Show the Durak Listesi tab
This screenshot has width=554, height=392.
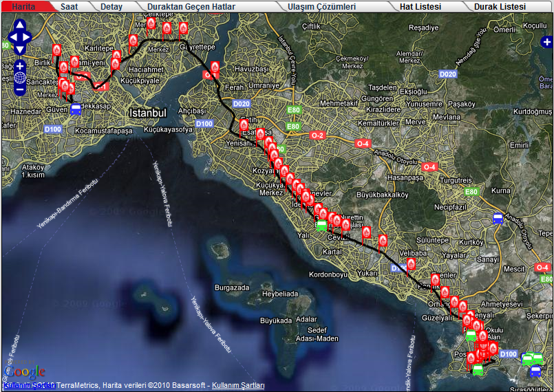pos(499,6)
